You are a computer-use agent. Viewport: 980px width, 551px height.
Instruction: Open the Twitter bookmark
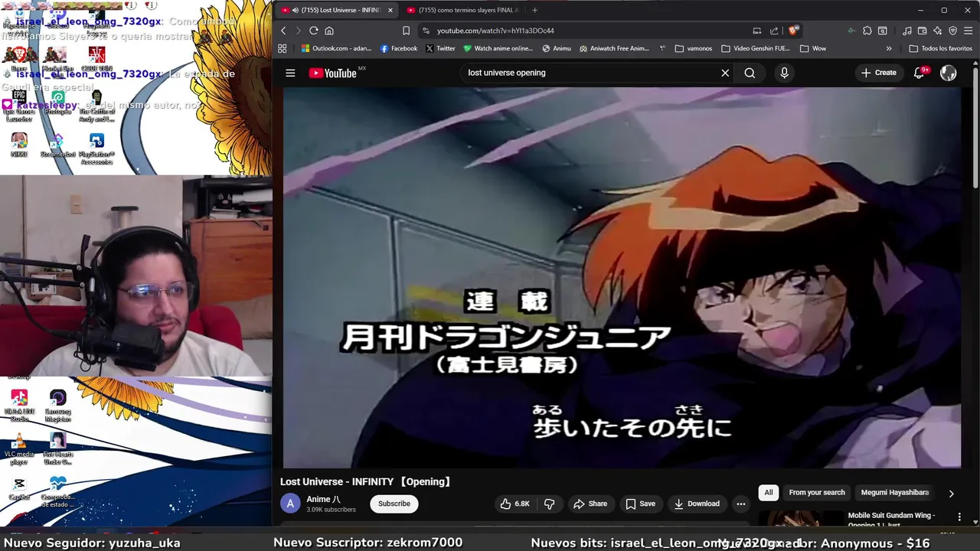click(x=440, y=48)
